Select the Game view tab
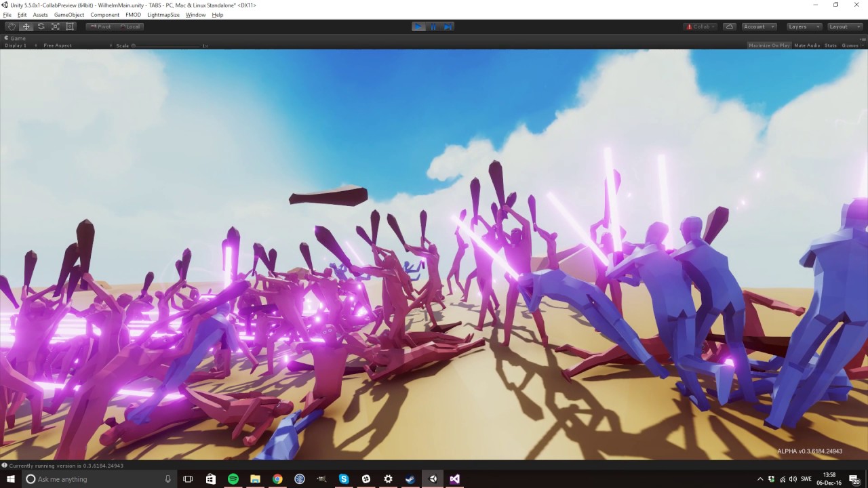Screen dimensions: 868x488 click(x=15, y=39)
